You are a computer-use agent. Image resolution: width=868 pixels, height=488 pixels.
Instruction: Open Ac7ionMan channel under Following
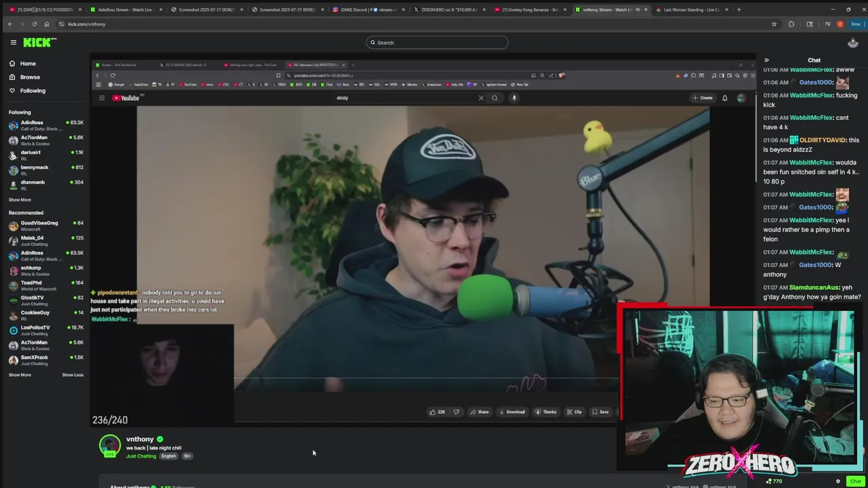[x=46, y=140]
